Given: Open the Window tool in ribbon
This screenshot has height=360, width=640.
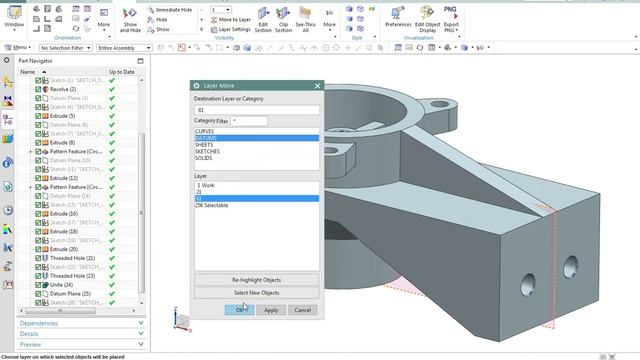Looking at the screenshot, I should click(14, 17).
